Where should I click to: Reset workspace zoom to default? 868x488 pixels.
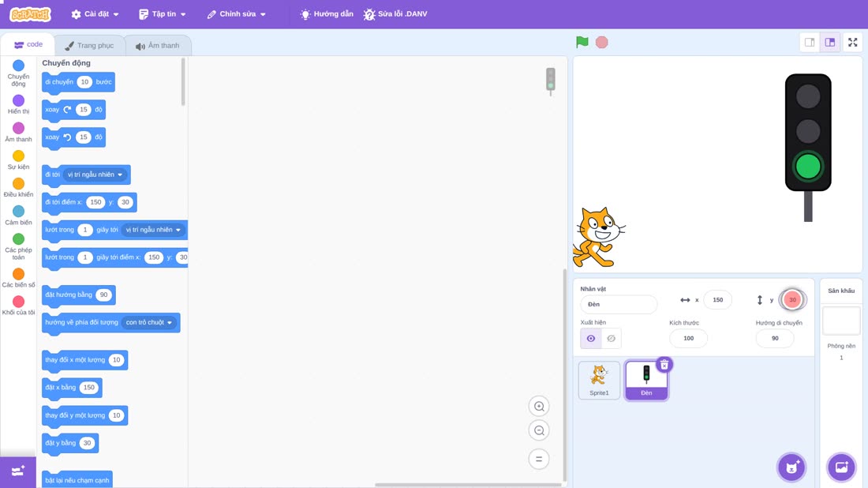pyautogui.click(x=539, y=459)
